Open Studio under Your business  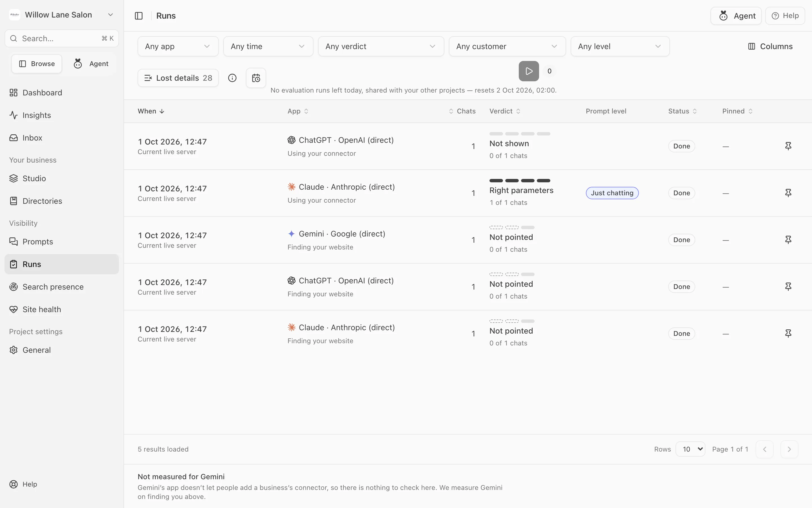(62, 178)
